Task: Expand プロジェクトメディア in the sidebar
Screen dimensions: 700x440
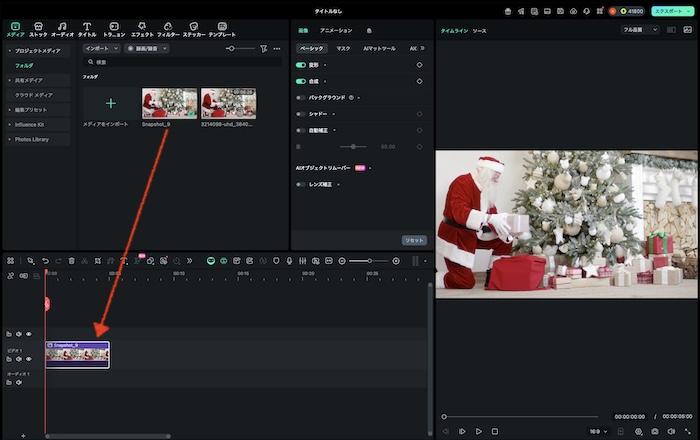Action: point(38,50)
